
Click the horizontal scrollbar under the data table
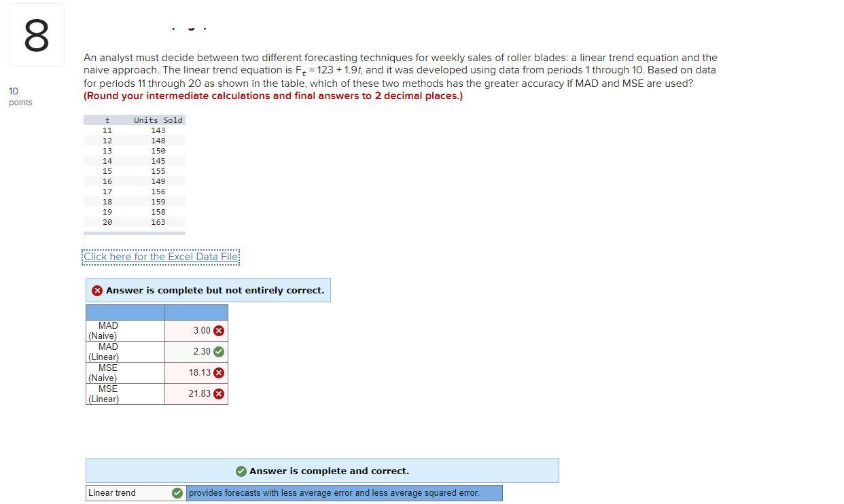[135, 233]
